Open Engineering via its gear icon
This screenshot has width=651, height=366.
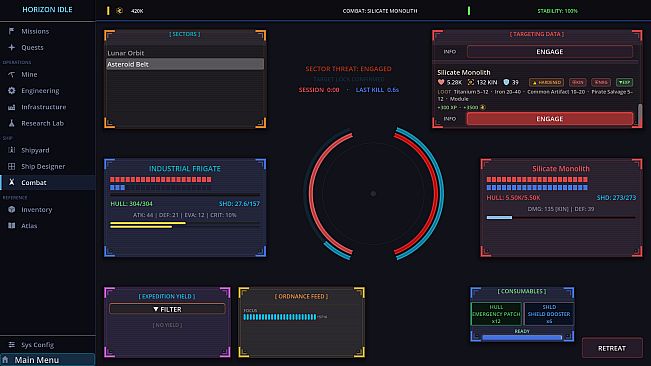[x=12, y=90]
